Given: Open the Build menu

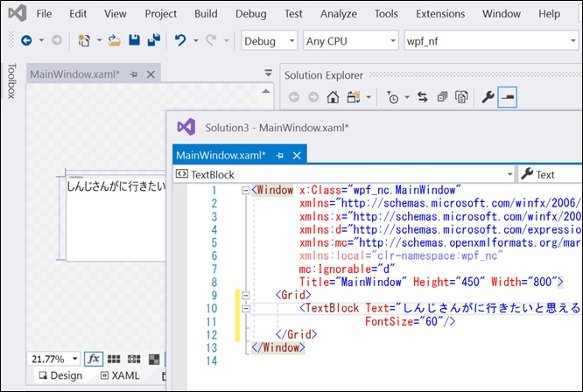Looking at the screenshot, I should (206, 14).
